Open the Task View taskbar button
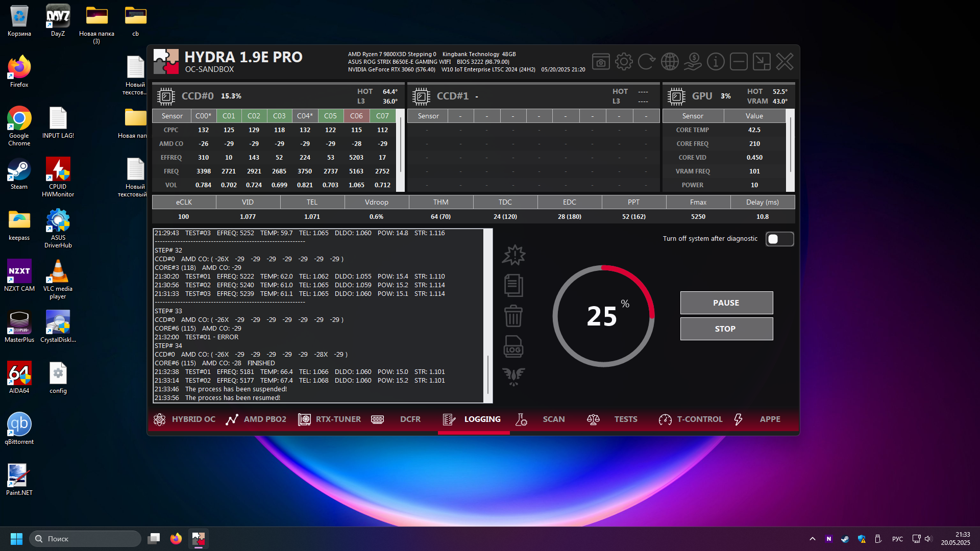This screenshot has height=551, width=980. (x=154, y=539)
